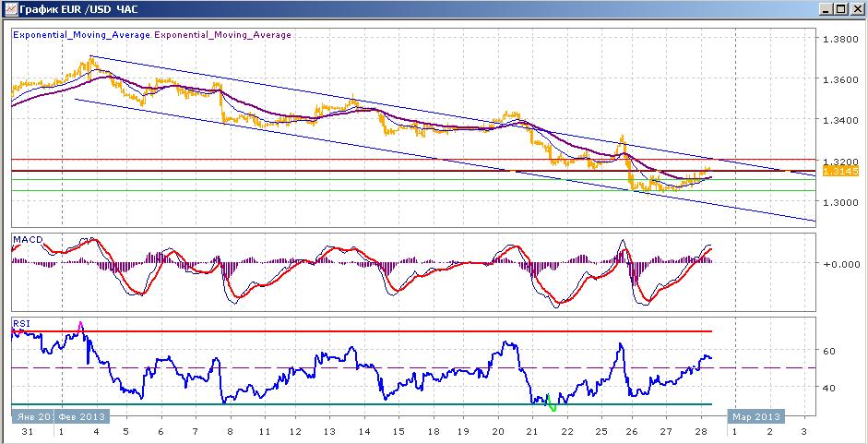Click date 5 on the time axis
Viewport: 868px width, 444px height.
pyautogui.click(x=126, y=432)
